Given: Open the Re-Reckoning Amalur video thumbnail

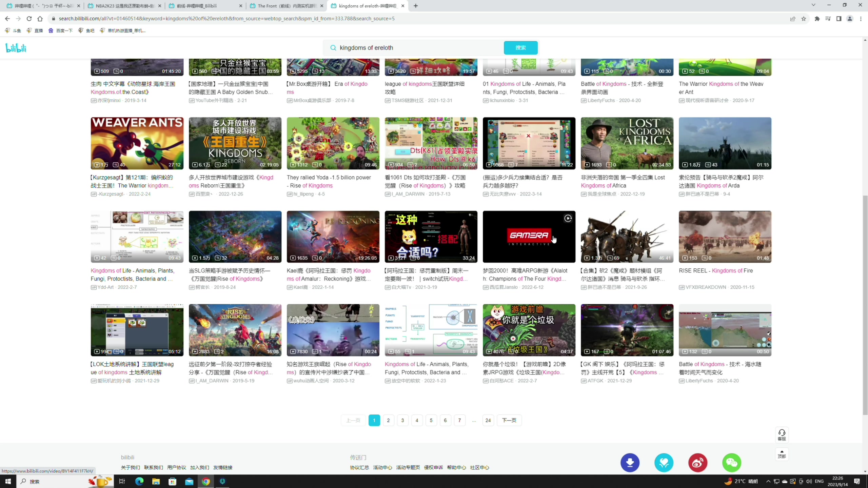Looking at the screenshot, I should point(333,237).
